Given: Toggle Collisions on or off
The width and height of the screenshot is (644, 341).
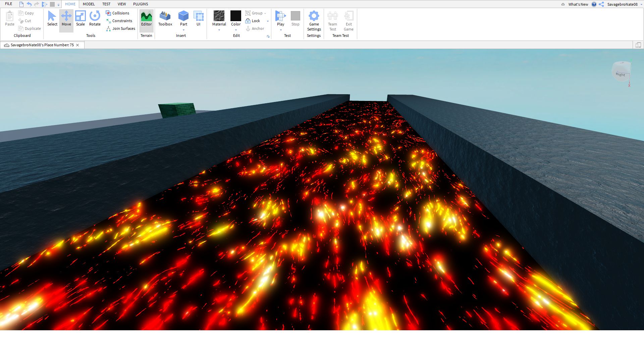Looking at the screenshot, I should (x=117, y=13).
